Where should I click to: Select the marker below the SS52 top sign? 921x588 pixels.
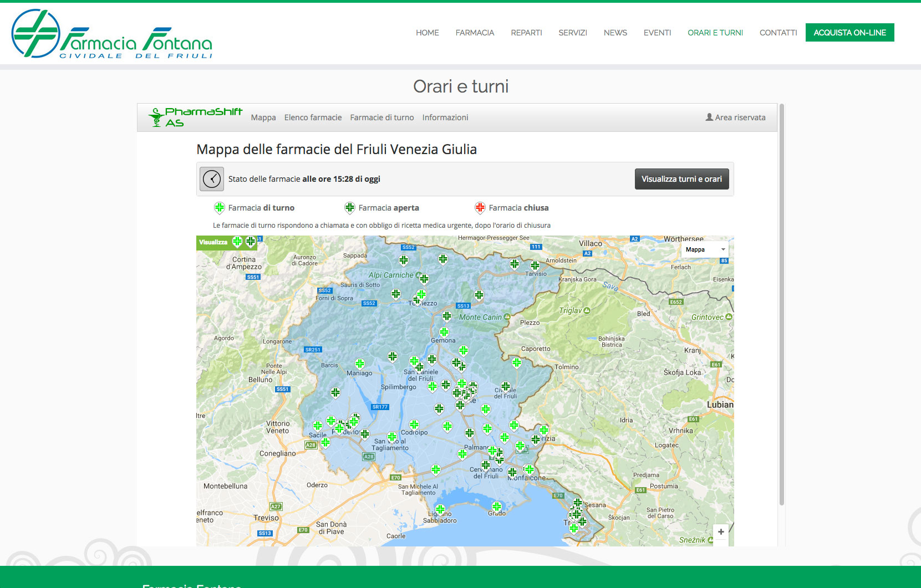point(404,259)
